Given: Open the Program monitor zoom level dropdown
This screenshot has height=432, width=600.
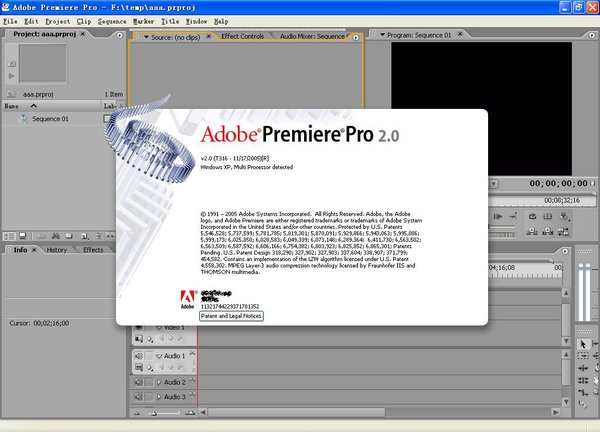Looking at the screenshot, I should tap(494, 184).
